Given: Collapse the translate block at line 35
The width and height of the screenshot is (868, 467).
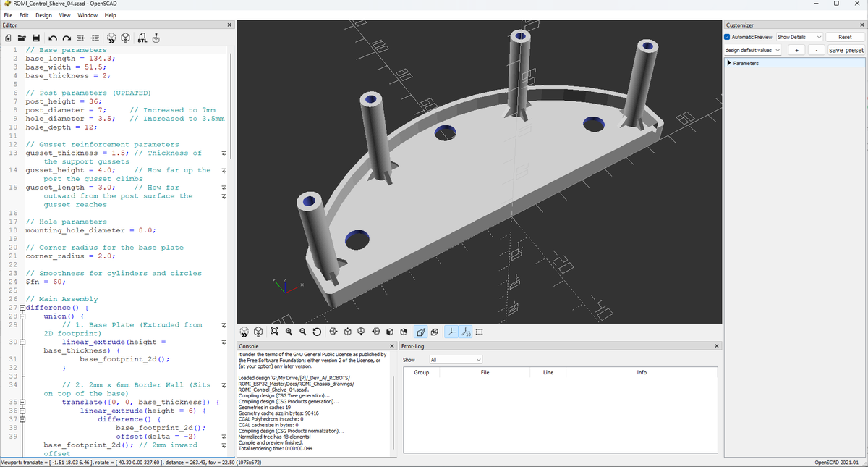Looking at the screenshot, I should click(x=22, y=402).
